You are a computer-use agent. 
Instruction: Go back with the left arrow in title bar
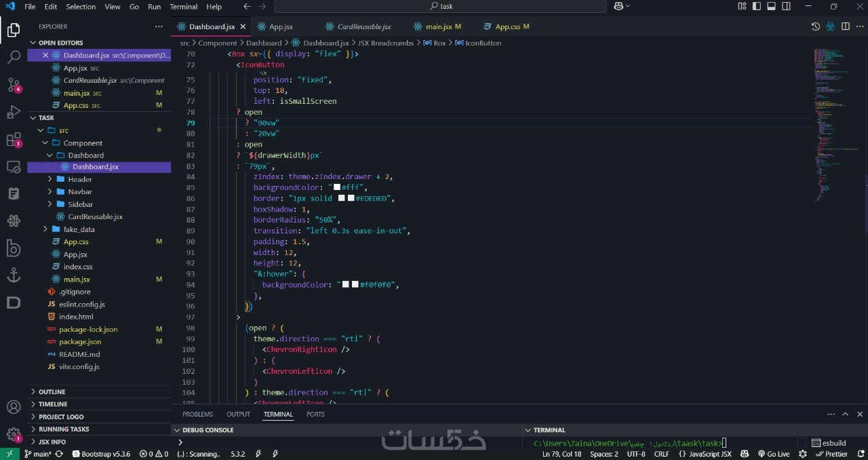pyautogui.click(x=247, y=7)
